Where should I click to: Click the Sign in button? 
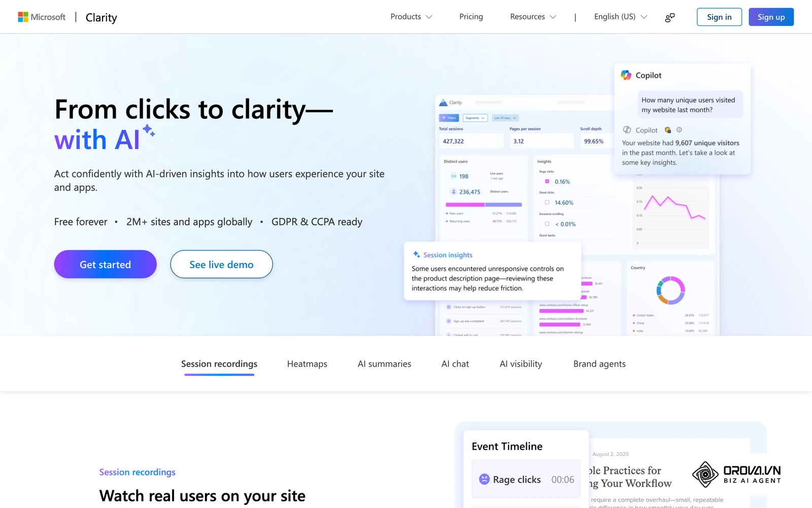719,17
